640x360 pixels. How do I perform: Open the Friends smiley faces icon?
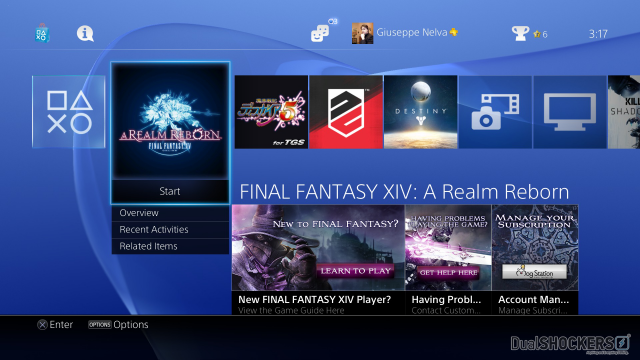(320, 33)
